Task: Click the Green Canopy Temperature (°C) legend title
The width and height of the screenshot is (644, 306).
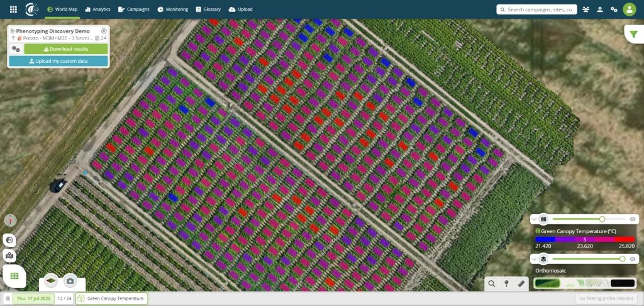Action: [x=579, y=231]
